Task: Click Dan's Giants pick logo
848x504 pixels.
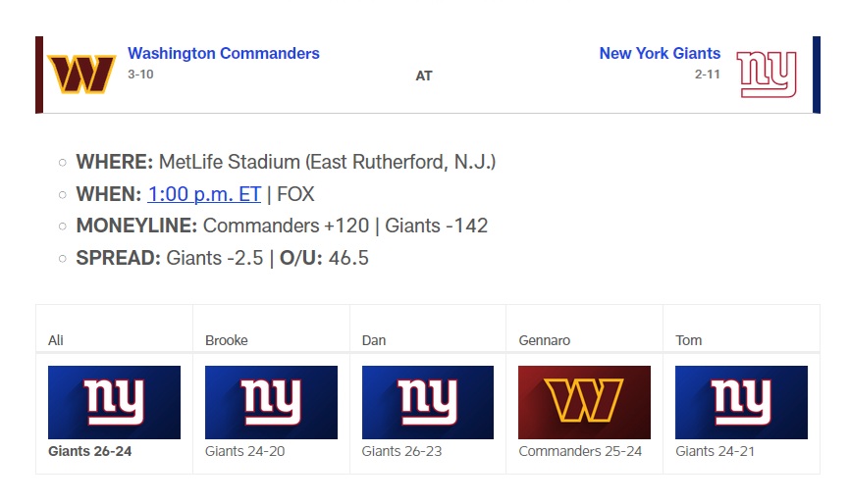Action: tap(428, 402)
